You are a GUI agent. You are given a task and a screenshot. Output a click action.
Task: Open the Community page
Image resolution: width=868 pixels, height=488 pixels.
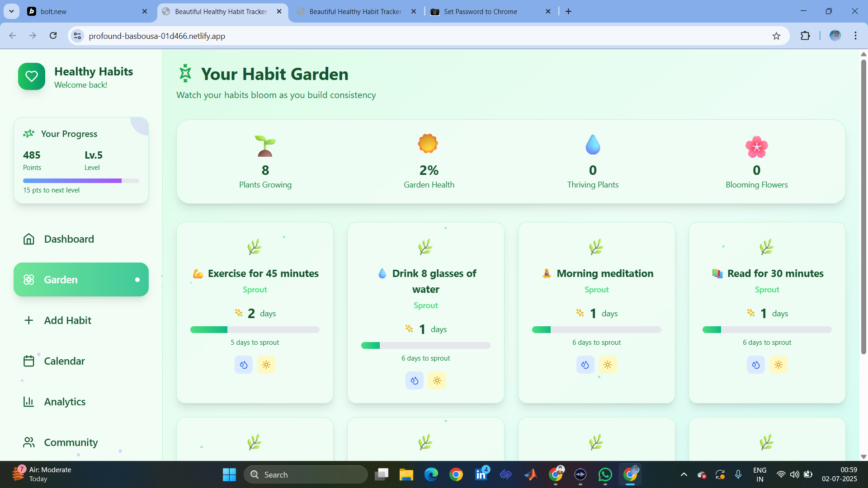(x=71, y=442)
